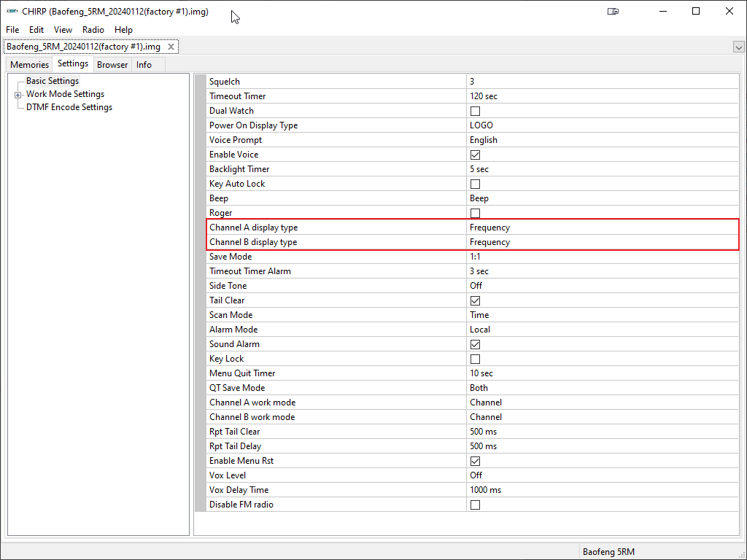747x560 pixels.
Task: Select DTMF Encode Settings in the tree
Action: pos(69,107)
